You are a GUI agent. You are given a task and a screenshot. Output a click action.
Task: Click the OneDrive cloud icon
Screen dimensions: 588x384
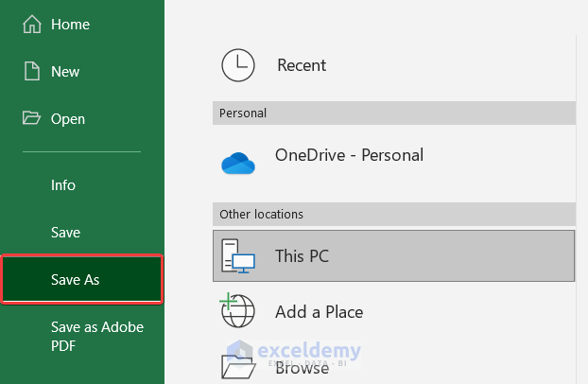coord(238,164)
